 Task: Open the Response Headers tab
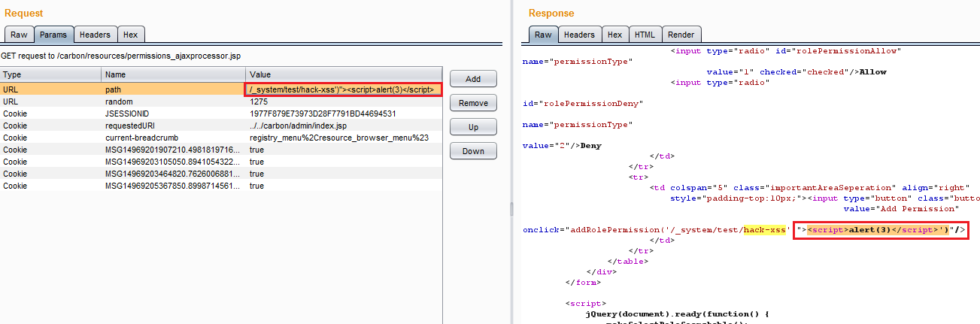coord(579,35)
